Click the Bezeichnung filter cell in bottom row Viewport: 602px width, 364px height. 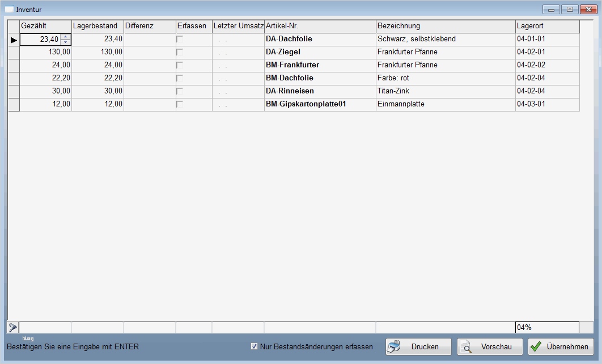446,328
